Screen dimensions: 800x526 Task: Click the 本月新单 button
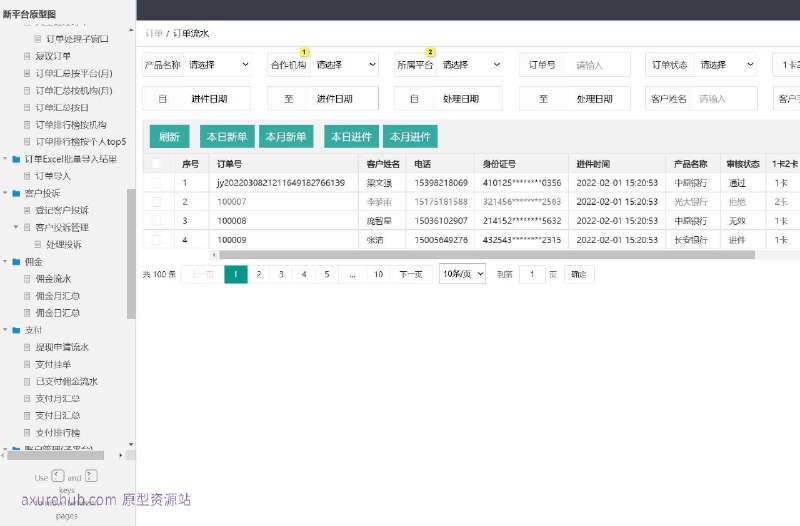click(x=286, y=137)
